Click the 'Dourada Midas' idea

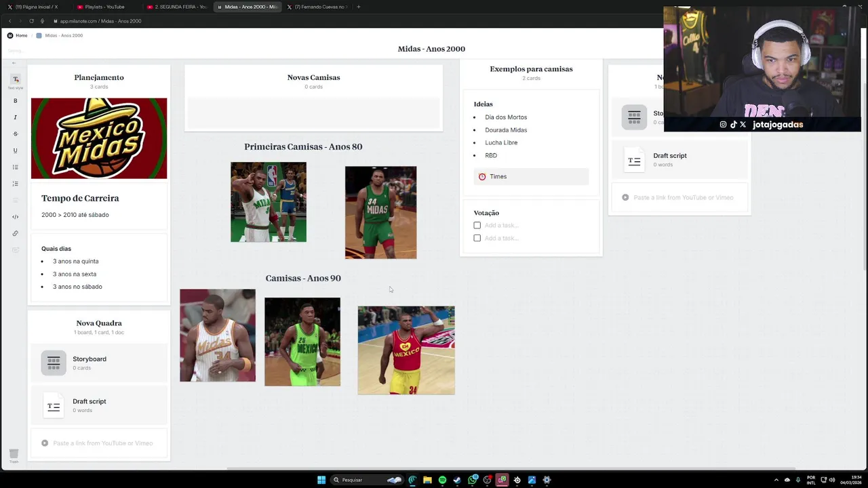(506, 130)
